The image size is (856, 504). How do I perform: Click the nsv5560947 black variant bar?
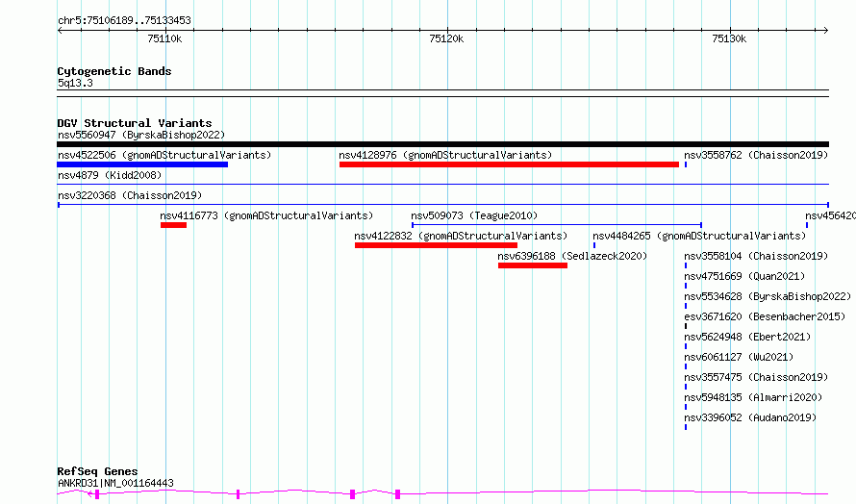coord(442,144)
